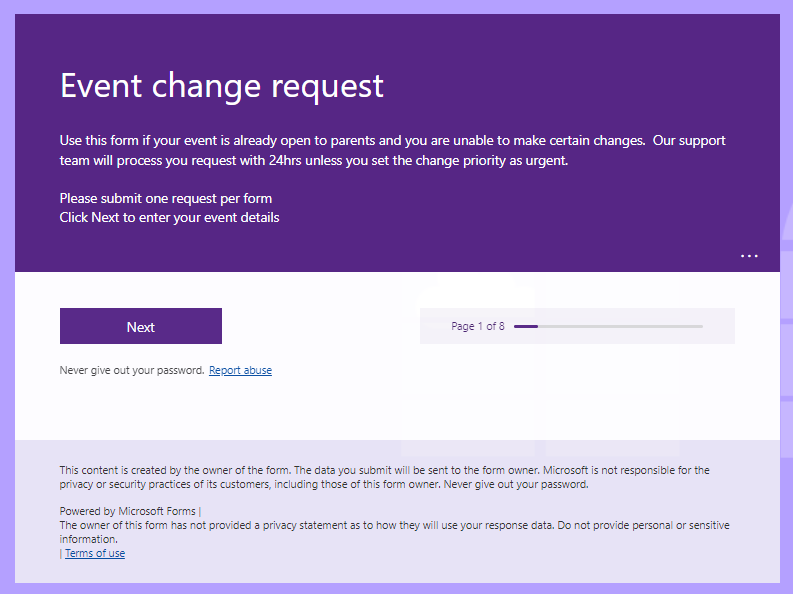This screenshot has height=594, width=793.
Task: Click the Event change request title
Action: pos(222,85)
